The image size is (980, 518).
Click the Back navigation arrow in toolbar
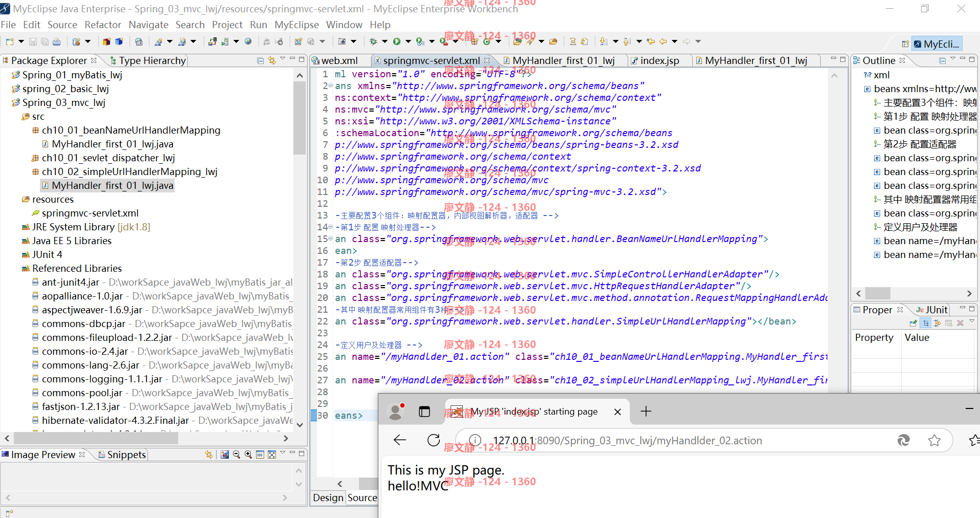[x=663, y=41]
